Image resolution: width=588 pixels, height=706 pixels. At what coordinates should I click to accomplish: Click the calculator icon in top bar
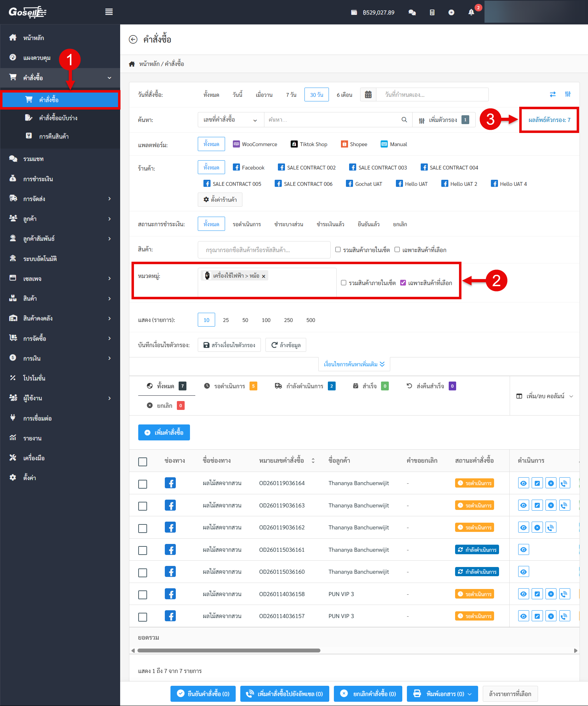432,12
